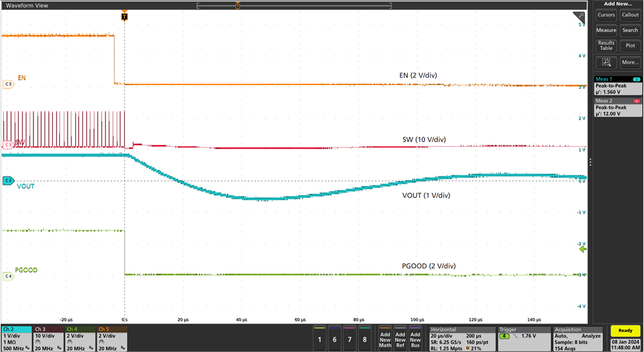Open the Trigger settings badge
The width and height of the screenshot is (644, 352).
click(x=522, y=337)
